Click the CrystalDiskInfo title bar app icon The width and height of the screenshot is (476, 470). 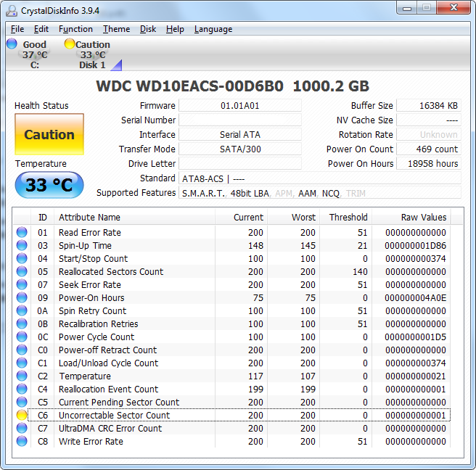12,11
